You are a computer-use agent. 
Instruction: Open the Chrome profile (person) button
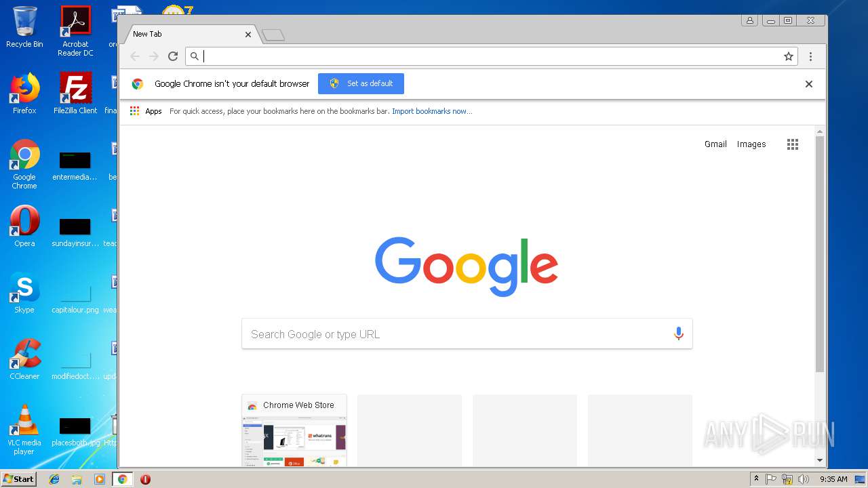(749, 20)
